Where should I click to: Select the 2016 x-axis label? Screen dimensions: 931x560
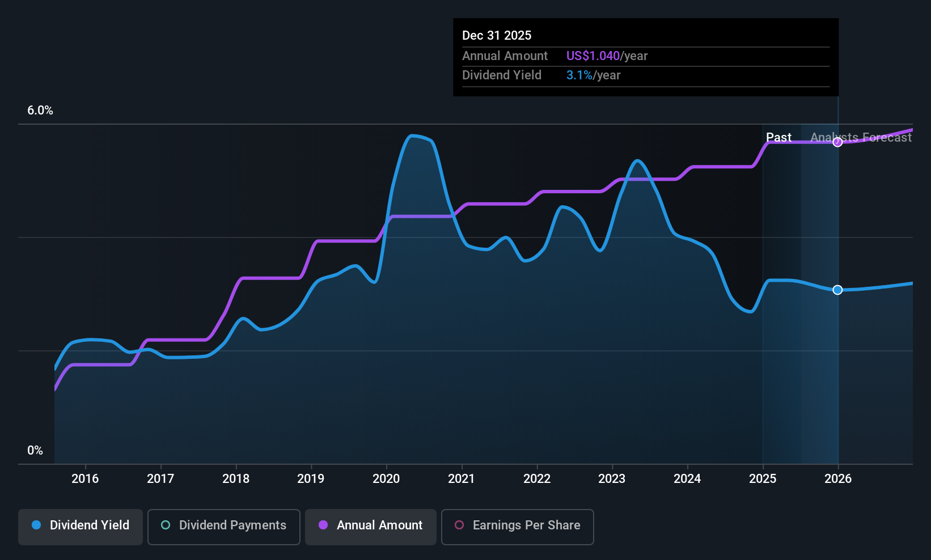[x=85, y=479]
